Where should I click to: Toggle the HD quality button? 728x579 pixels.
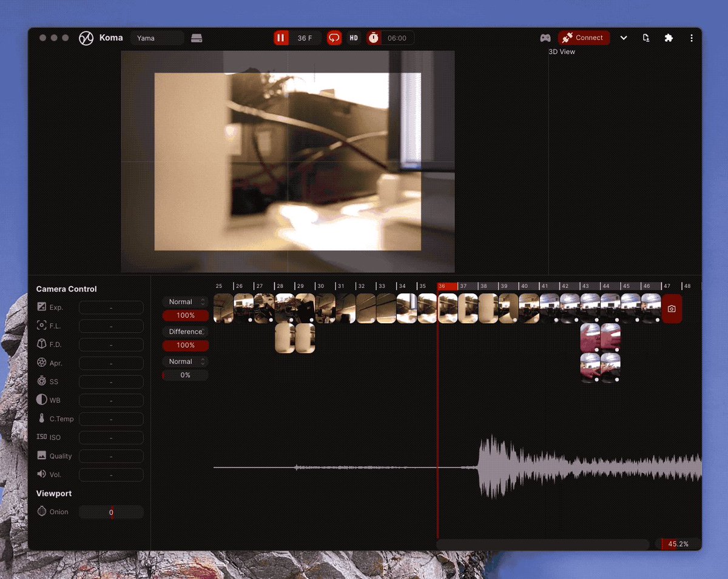(354, 38)
